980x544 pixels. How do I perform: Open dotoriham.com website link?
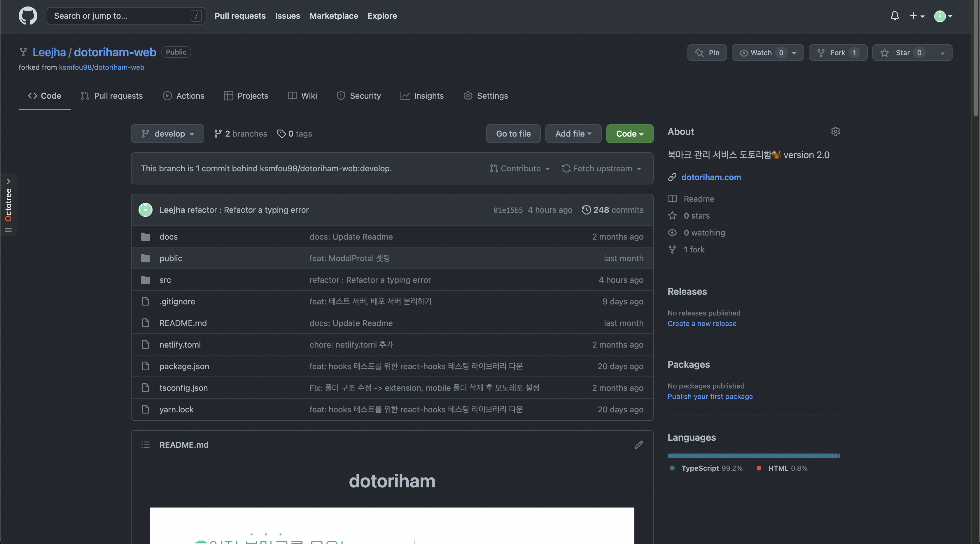point(711,177)
